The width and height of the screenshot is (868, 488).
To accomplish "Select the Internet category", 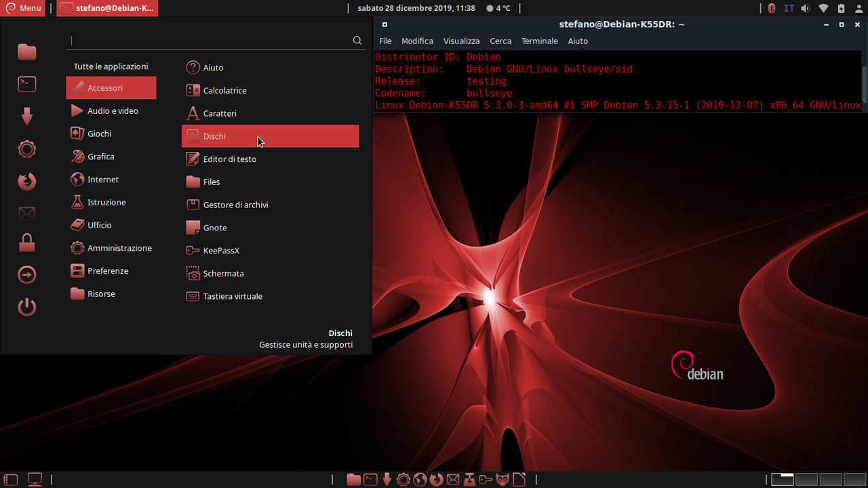I will click(x=111, y=180).
